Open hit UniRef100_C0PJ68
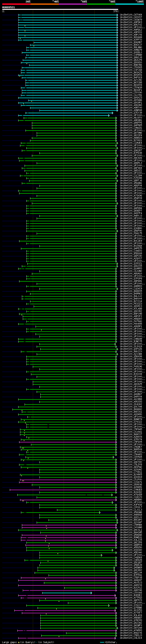 [131, 70]
